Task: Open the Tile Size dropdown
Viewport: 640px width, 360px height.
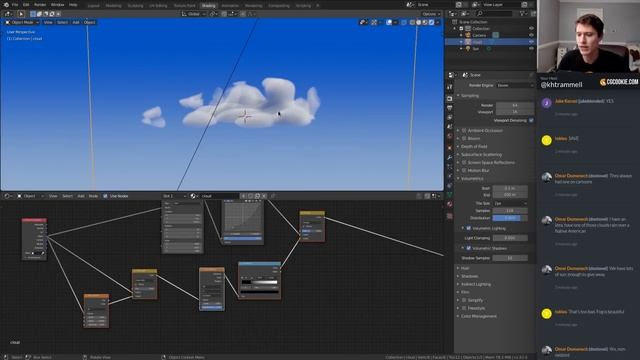Action: pos(510,203)
